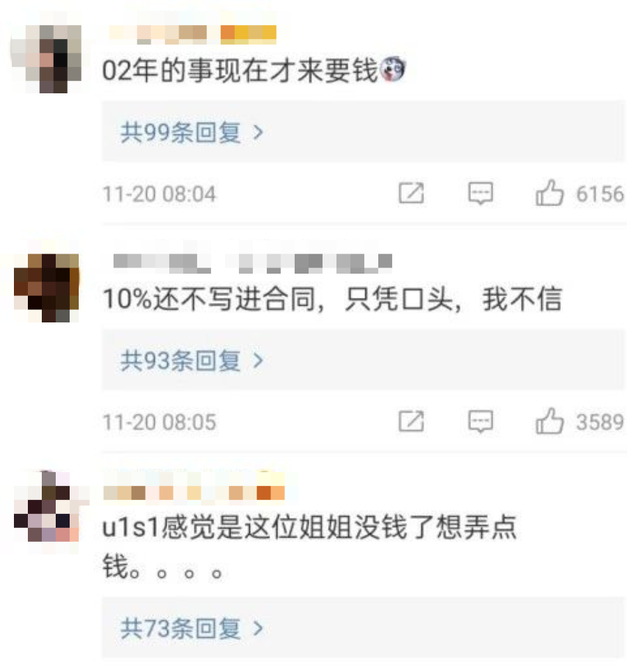Click comment bubble icon beside 3589 likes
Screen dimensions: 627x672
[x=480, y=421]
